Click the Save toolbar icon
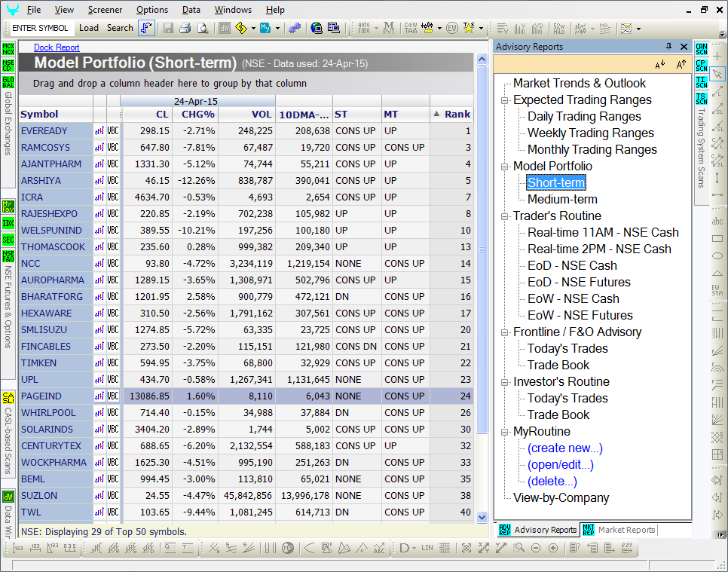The height and width of the screenshot is (572, 728). (167, 29)
